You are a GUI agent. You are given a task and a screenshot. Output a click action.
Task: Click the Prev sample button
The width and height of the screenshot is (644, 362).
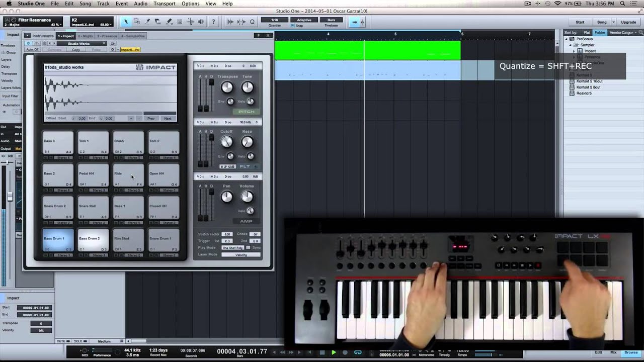click(x=151, y=118)
